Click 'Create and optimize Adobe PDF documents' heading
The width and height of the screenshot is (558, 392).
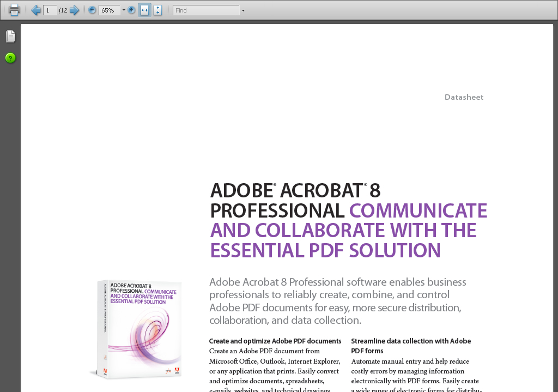[275, 341]
